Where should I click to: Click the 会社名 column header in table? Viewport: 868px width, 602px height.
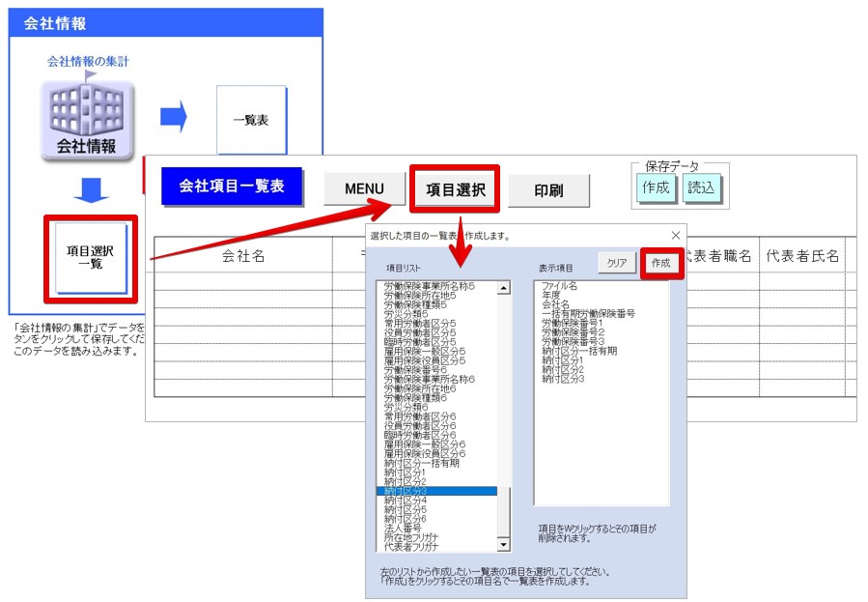point(243,255)
